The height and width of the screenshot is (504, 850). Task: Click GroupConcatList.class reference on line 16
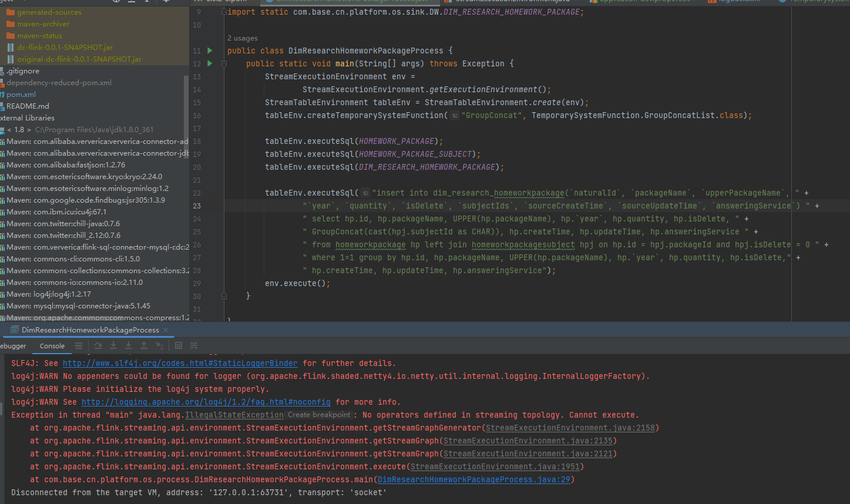click(694, 115)
